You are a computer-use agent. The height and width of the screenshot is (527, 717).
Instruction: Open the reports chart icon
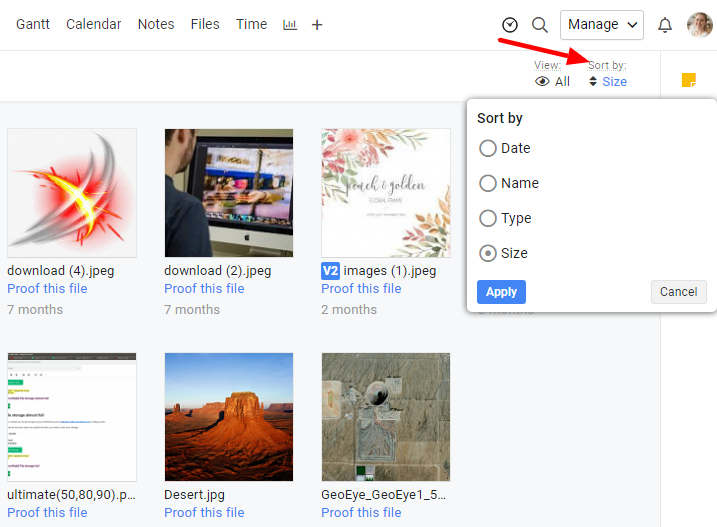(290, 25)
